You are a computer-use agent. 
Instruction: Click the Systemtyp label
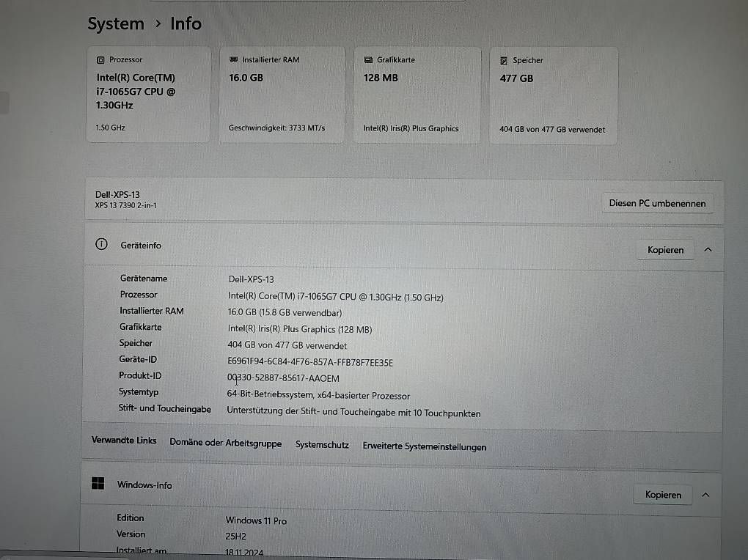139,391
